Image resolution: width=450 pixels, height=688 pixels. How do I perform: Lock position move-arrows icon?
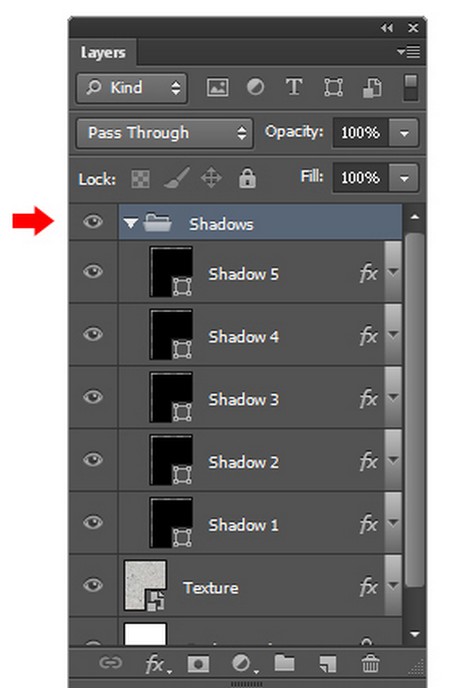click(211, 178)
